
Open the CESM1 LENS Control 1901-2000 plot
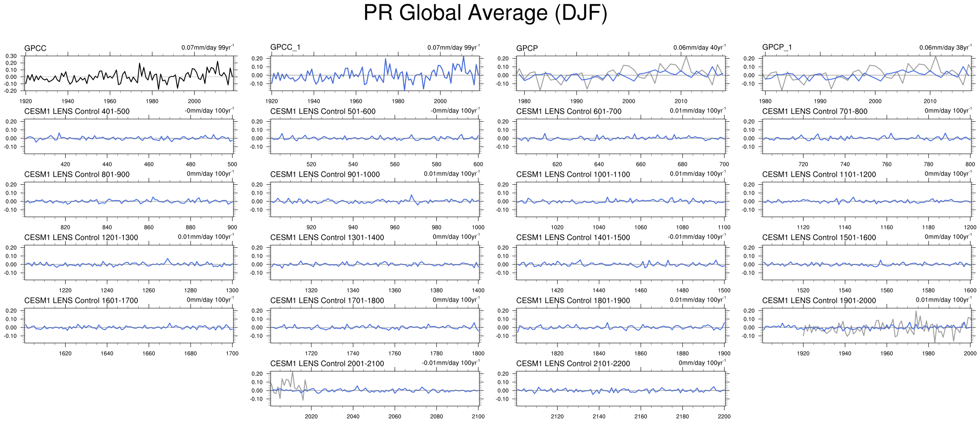[867, 326]
